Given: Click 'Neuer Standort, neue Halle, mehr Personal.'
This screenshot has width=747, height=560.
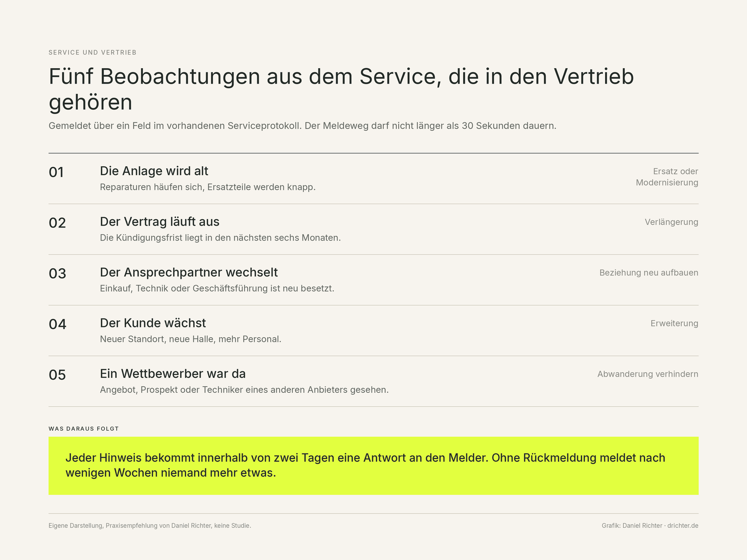Looking at the screenshot, I should click(x=190, y=339).
